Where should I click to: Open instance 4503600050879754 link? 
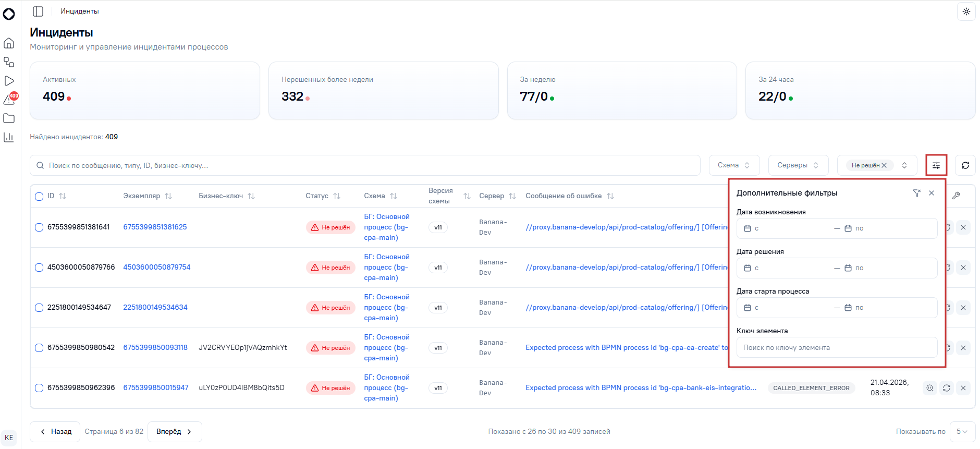click(x=157, y=268)
